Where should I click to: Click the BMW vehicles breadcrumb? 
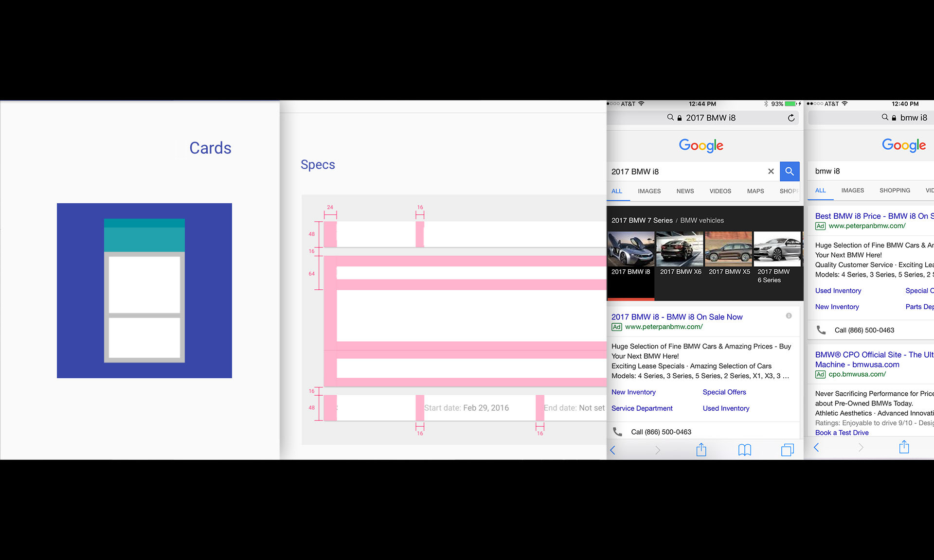coord(702,220)
